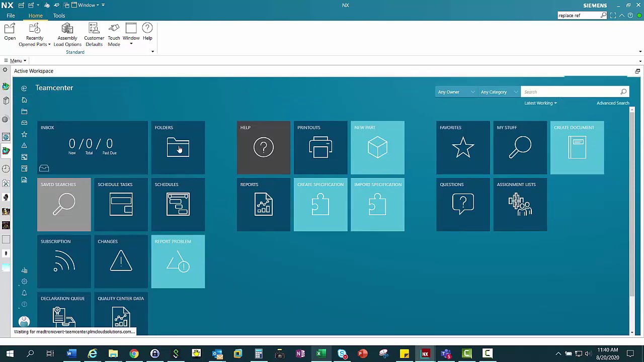Open the Printouts tile
Screen dimensions: 644x362
tap(320, 148)
